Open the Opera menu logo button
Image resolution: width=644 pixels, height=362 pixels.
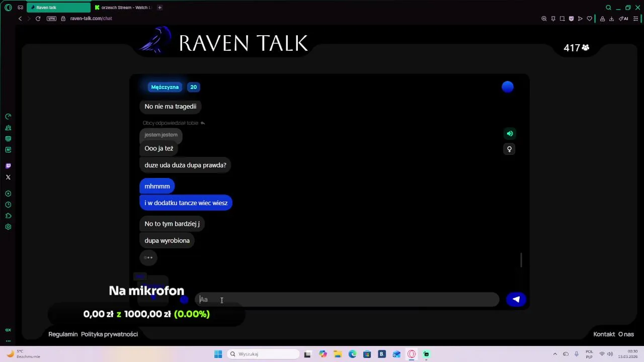click(x=8, y=8)
